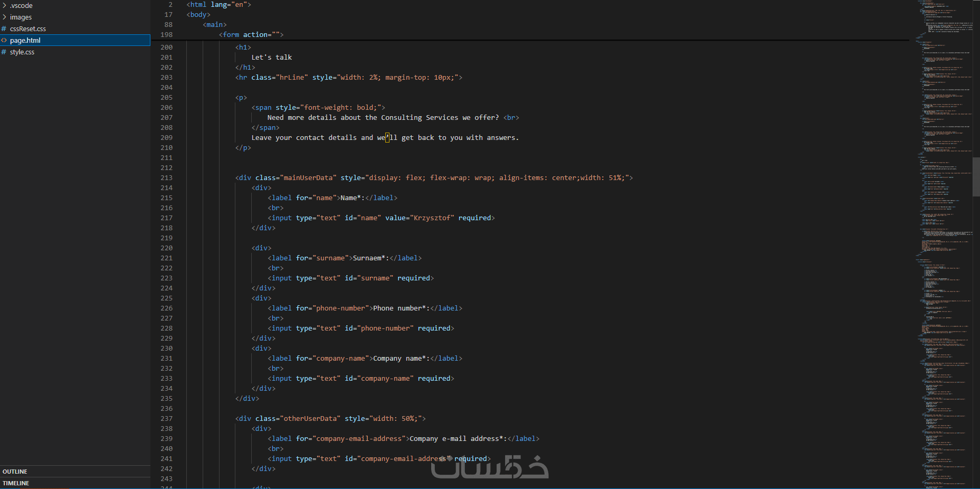Screen dimensions: 980x489
Task: Click the closing </span> tag
Action: (265, 128)
